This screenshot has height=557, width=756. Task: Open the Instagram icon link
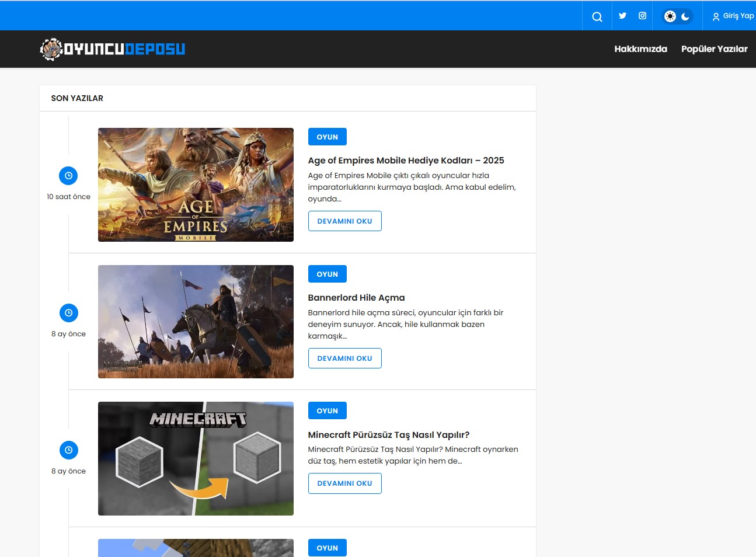point(642,16)
